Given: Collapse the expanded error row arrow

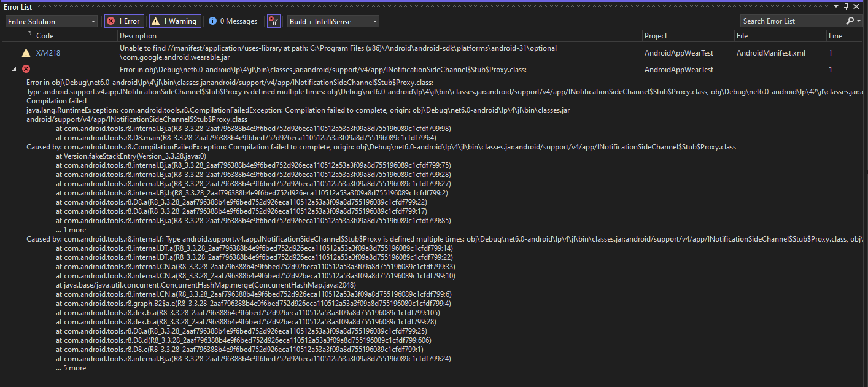Looking at the screenshot, I should click(x=14, y=69).
